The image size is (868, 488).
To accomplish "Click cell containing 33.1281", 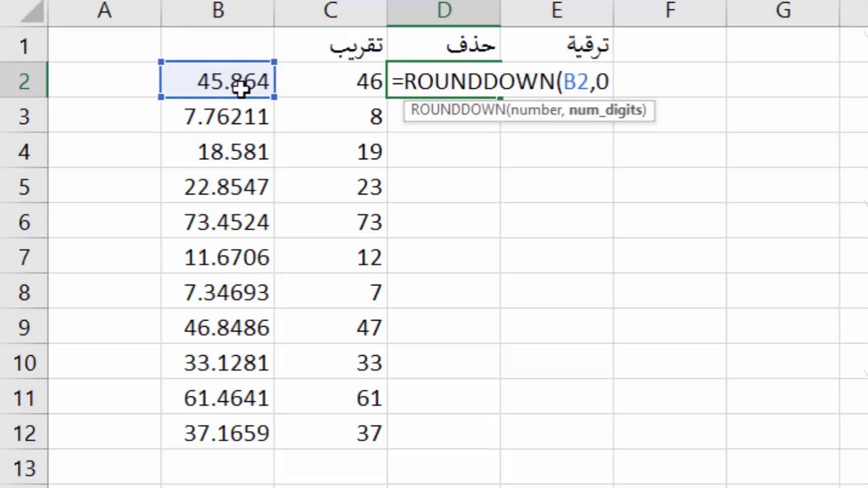I will click(x=218, y=363).
